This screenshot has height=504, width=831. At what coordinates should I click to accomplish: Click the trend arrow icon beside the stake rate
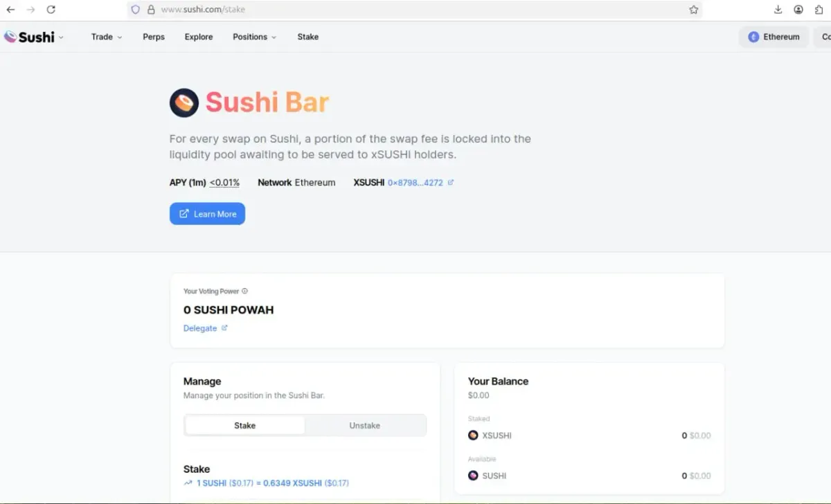(188, 483)
